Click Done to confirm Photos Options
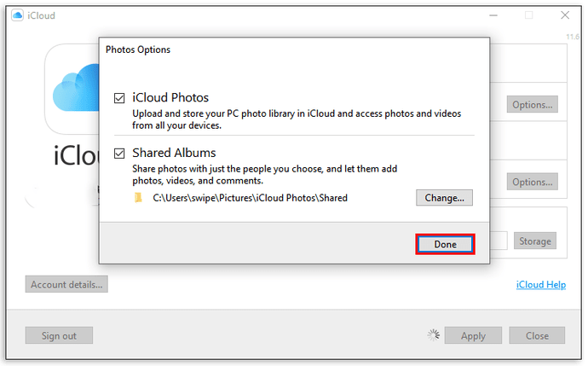 pos(445,244)
